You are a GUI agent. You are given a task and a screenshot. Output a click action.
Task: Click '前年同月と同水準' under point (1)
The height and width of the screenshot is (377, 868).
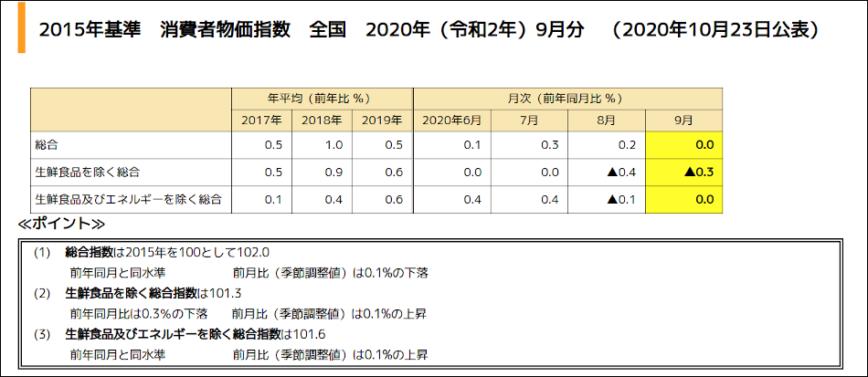(x=117, y=273)
